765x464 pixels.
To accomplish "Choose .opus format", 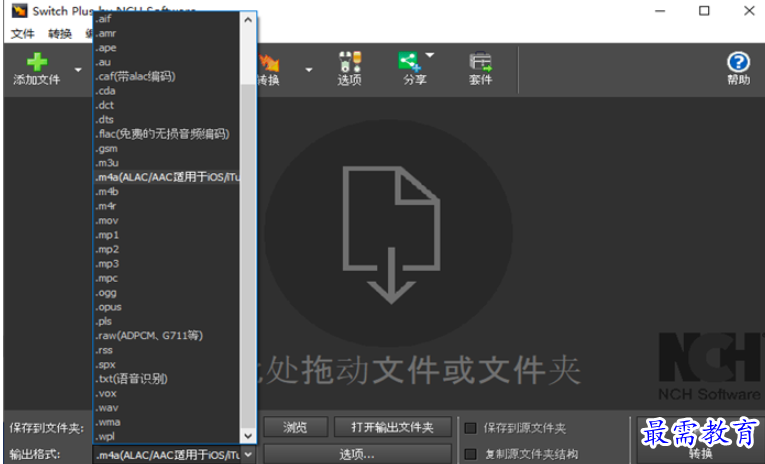I will coord(166,307).
